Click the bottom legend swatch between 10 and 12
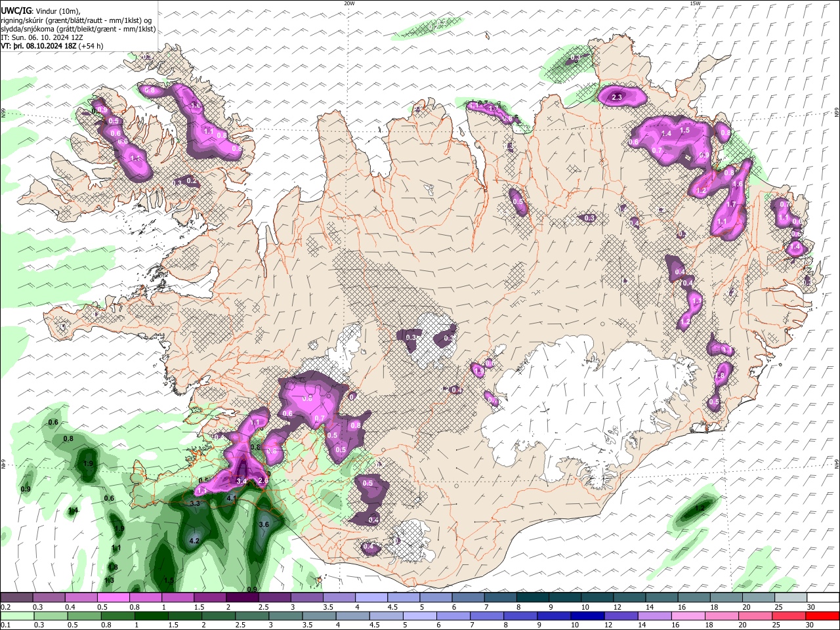The width and height of the screenshot is (840, 630). 589,616
